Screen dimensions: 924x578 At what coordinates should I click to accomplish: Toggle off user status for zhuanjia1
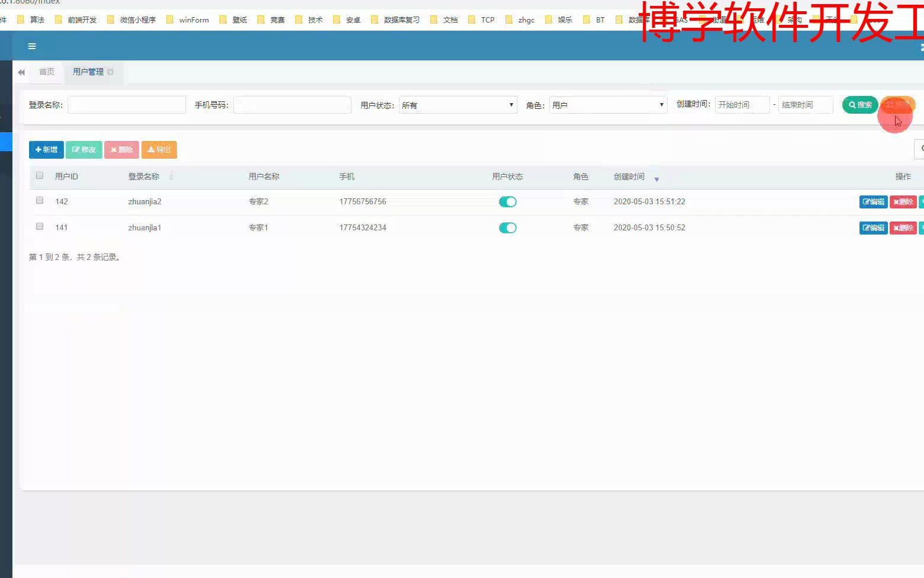coord(508,227)
